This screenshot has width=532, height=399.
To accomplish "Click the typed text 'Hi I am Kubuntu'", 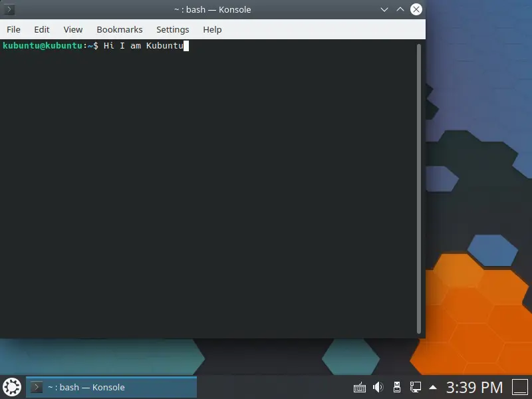I will (x=144, y=45).
